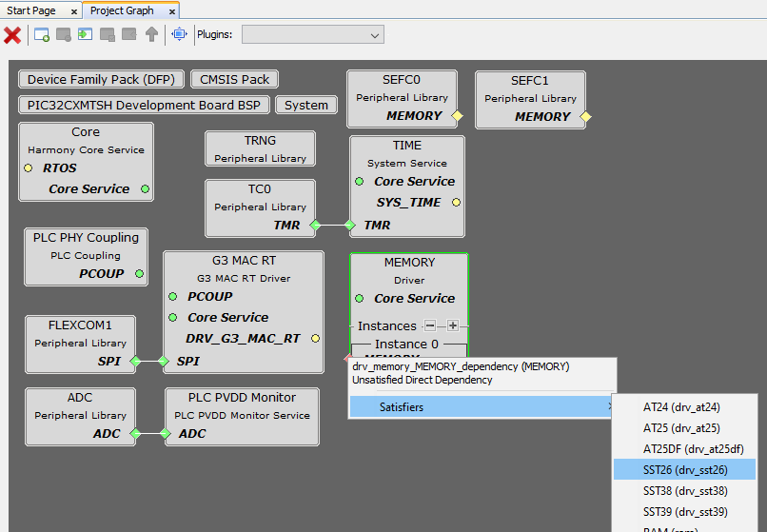Click the add new group icon
The width and height of the screenshot is (767, 532).
[x=42, y=35]
